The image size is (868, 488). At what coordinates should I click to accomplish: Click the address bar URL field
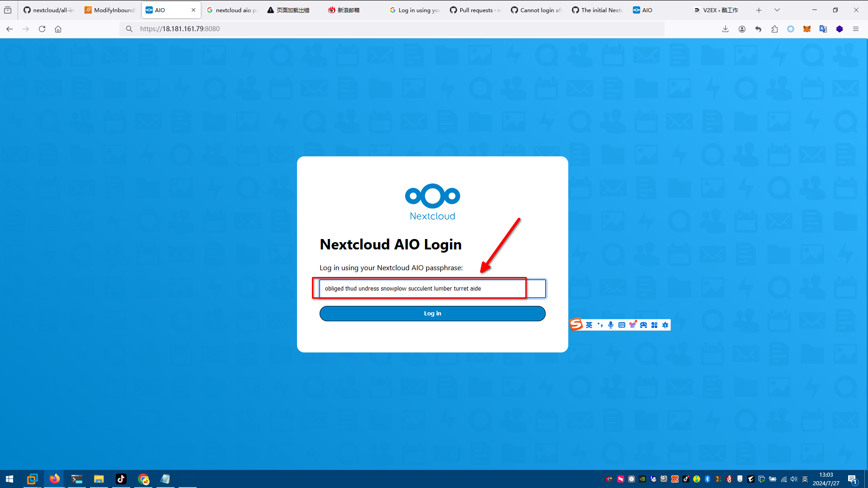click(398, 29)
